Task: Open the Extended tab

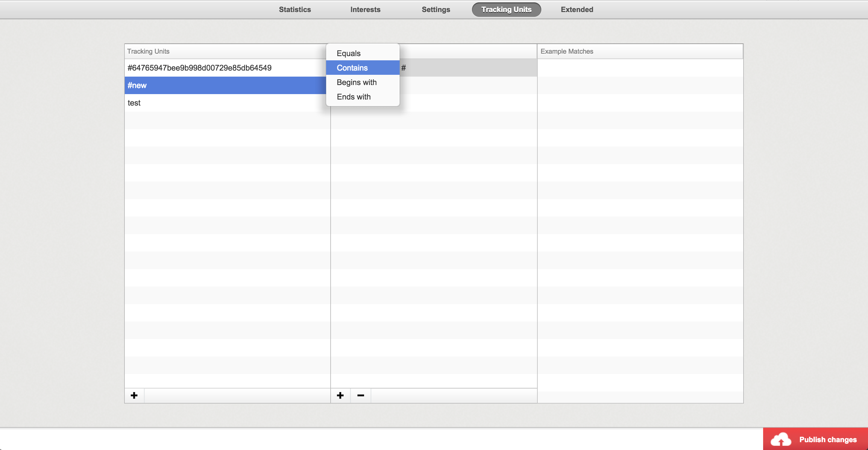Action: [577, 9]
